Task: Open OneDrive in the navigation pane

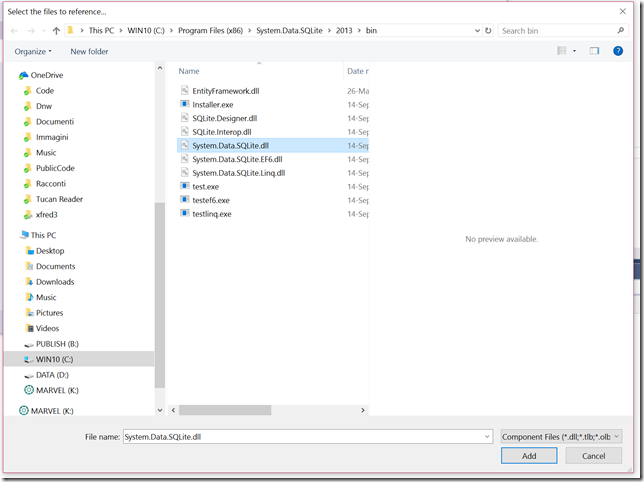Action: 48,75
